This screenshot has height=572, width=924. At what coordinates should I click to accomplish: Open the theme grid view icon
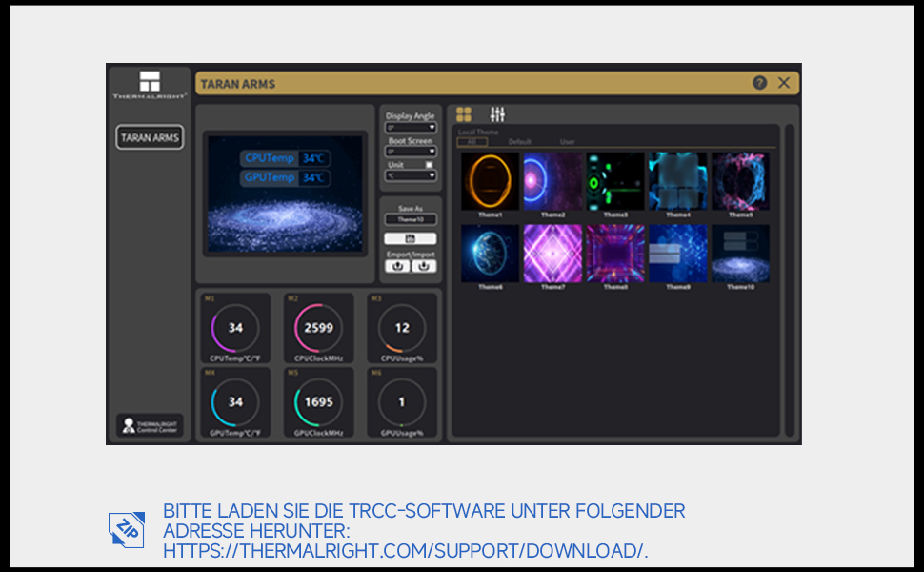(464, 113)
